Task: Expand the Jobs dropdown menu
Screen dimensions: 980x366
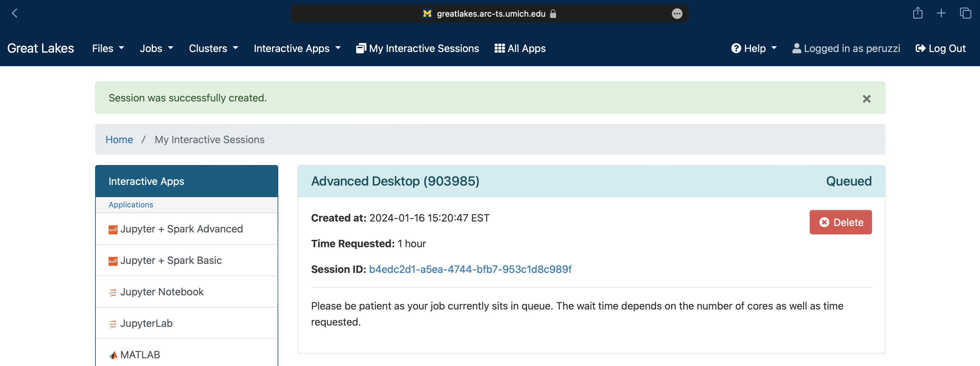Action: click(156, 48)
